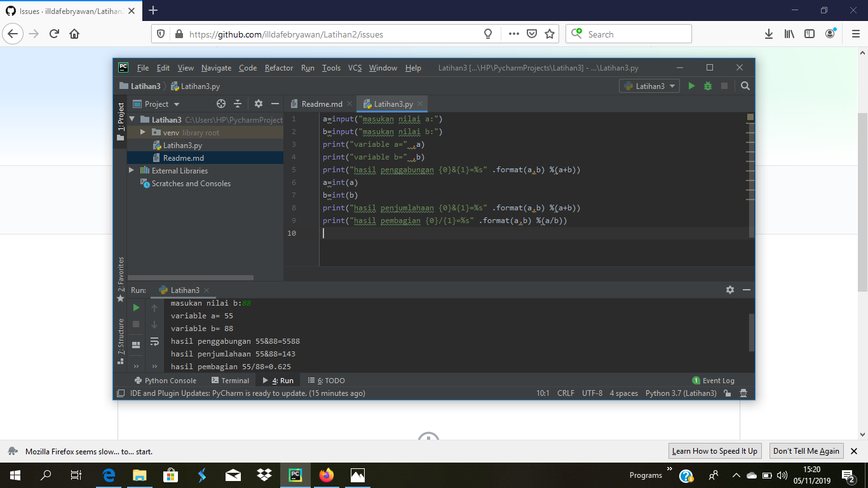Select Readme.md in the project tree
This screenshot has width=868, height=488.
click(x=183, y=158)
